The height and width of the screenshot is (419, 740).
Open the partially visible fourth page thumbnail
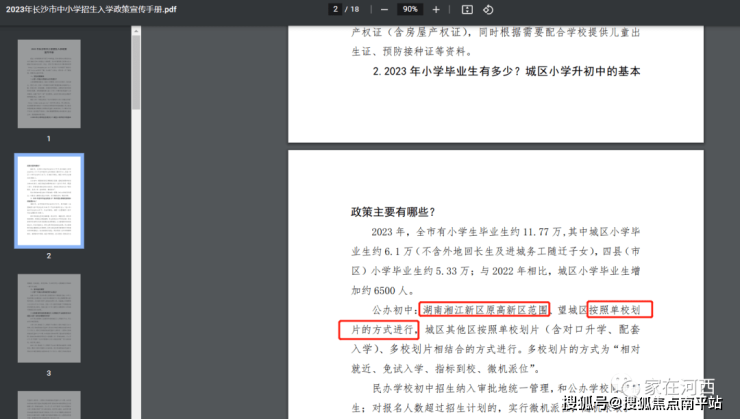tap(49, 404)
